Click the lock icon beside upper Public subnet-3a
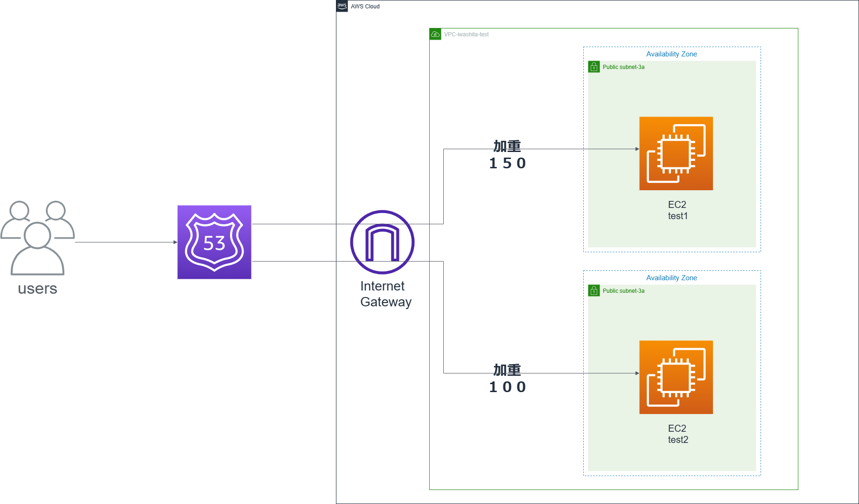859x504 pixels. [594, 67]
